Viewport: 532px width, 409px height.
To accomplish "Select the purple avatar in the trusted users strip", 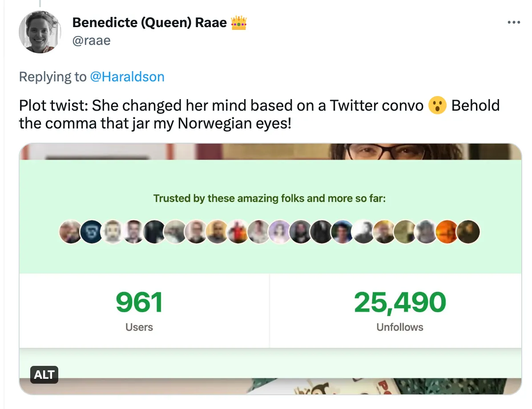I will pyautogui.click(x=280, y=232).
